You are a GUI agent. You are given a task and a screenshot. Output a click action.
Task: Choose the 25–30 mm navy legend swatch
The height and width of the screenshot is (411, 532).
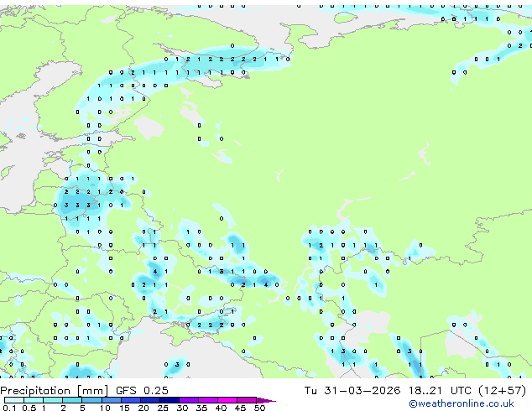click(169, 400)
